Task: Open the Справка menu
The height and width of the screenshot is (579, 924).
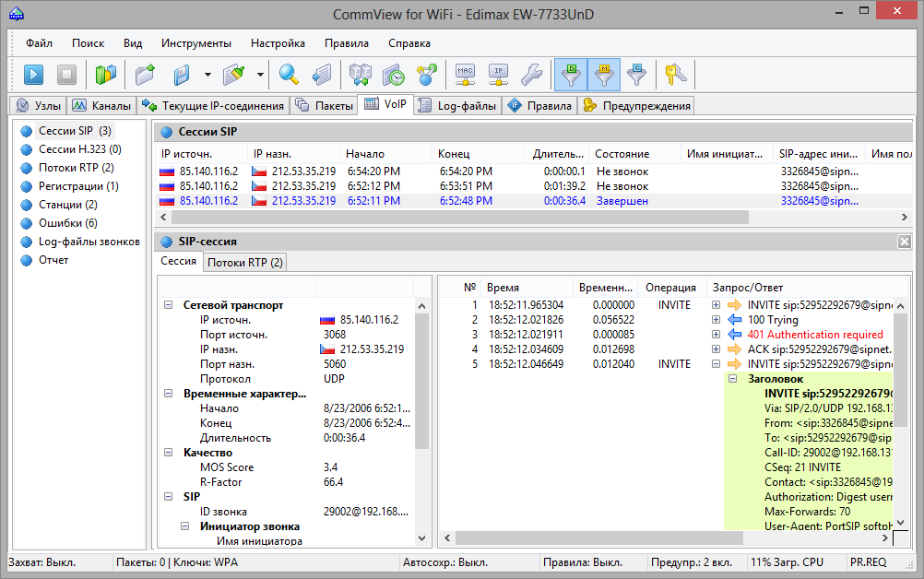Action: click(x=409, y=43)
